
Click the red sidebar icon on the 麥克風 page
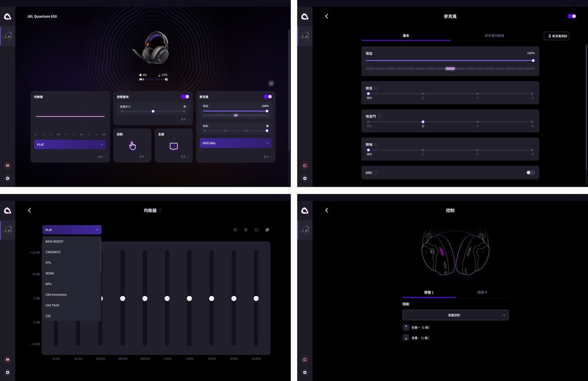click(x=304, y=165)
